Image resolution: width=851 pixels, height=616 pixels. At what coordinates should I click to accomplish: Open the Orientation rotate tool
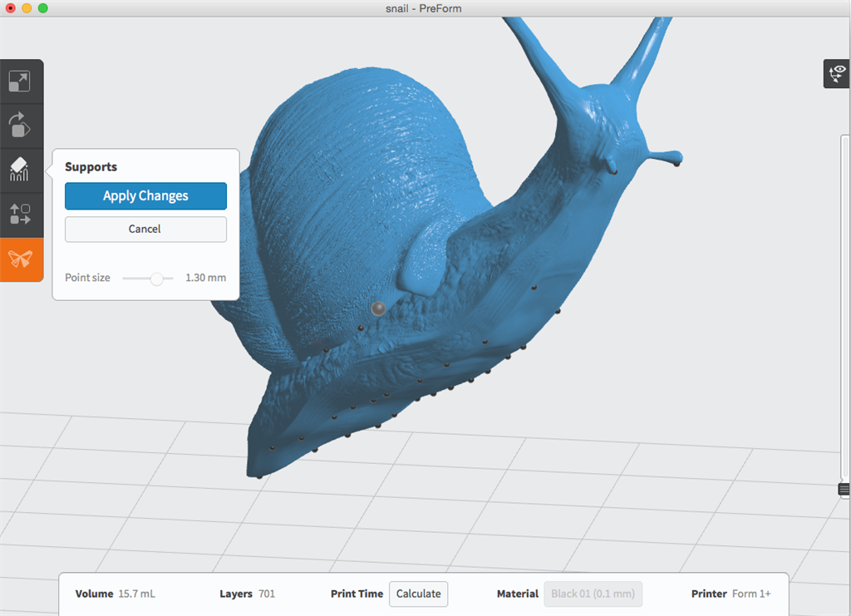coord(20,126)
